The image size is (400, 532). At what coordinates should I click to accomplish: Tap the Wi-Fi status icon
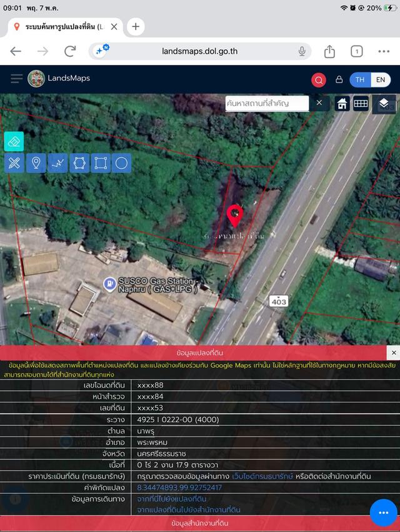344,7
